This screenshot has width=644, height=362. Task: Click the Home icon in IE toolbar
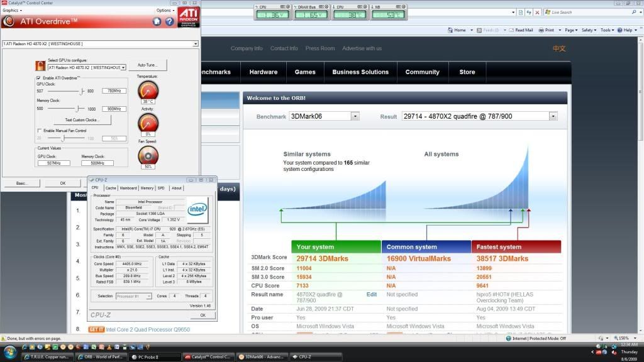[x=450, y=30]
